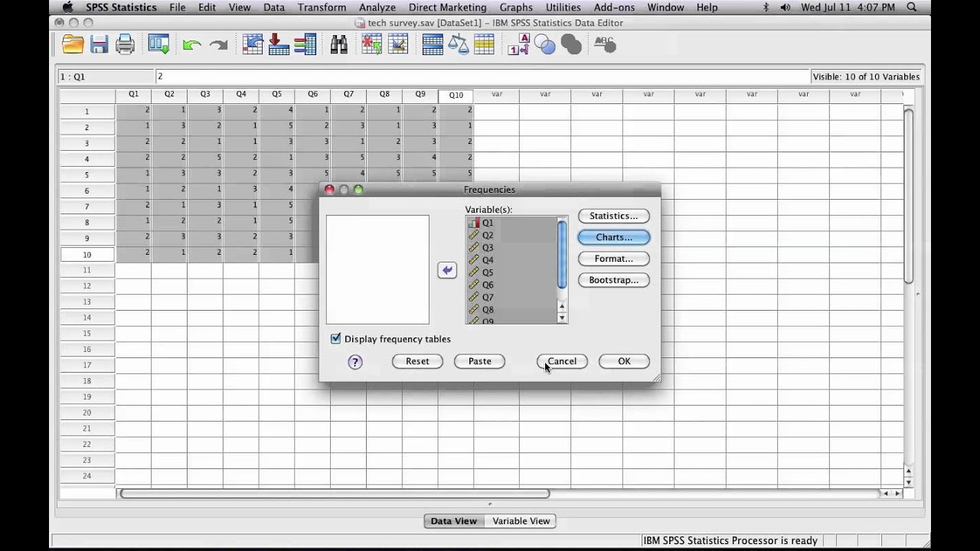Click the cell value input field showing 2
980x551 pixels.
[x=482, y=77]
